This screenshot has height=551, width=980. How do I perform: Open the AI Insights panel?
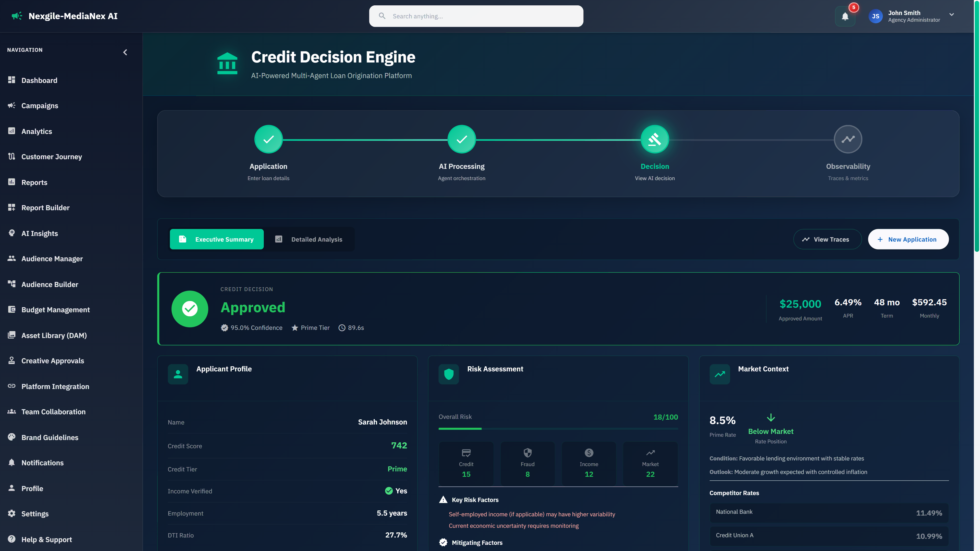point(40,233)
